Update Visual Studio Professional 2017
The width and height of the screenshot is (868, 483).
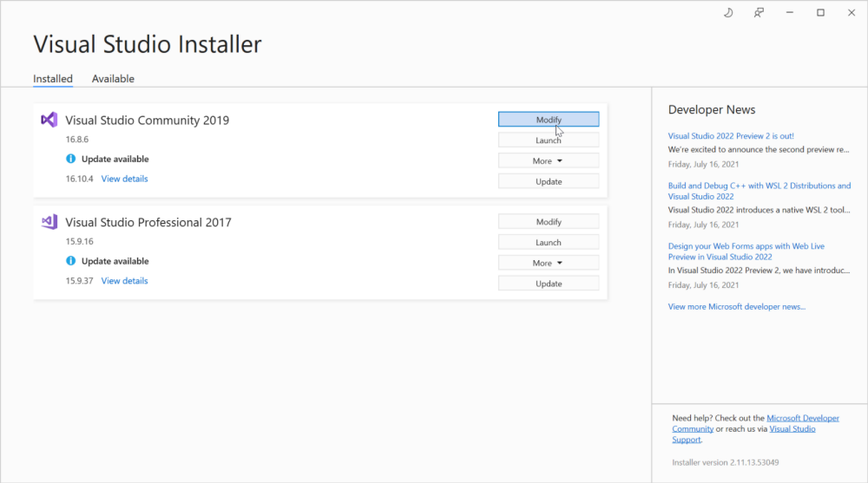(549, 284)
